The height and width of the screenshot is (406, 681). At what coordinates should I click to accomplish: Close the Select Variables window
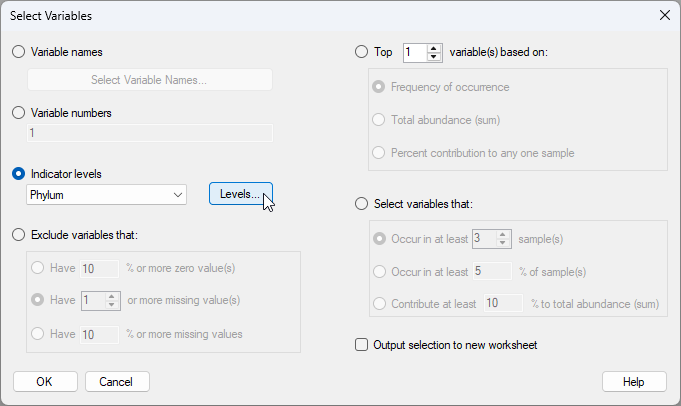[665, 14]
